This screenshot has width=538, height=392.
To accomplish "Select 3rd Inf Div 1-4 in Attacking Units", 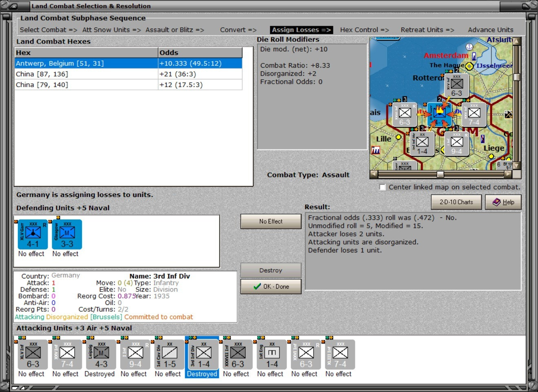I will click(204, 355).
